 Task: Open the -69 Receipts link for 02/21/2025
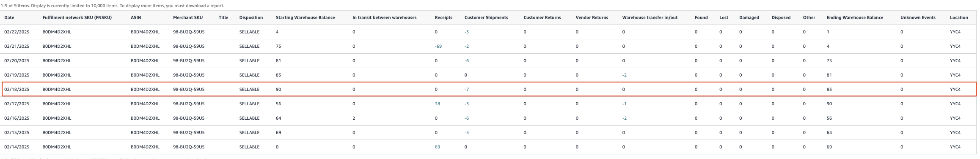point(438,46)
